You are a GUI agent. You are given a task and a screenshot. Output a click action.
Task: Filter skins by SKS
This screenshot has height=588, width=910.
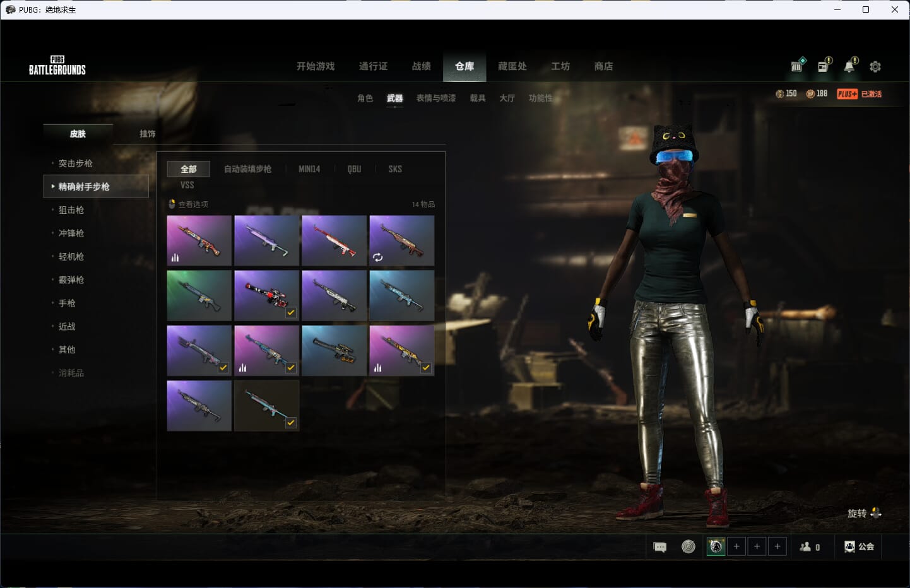(395, 169)
